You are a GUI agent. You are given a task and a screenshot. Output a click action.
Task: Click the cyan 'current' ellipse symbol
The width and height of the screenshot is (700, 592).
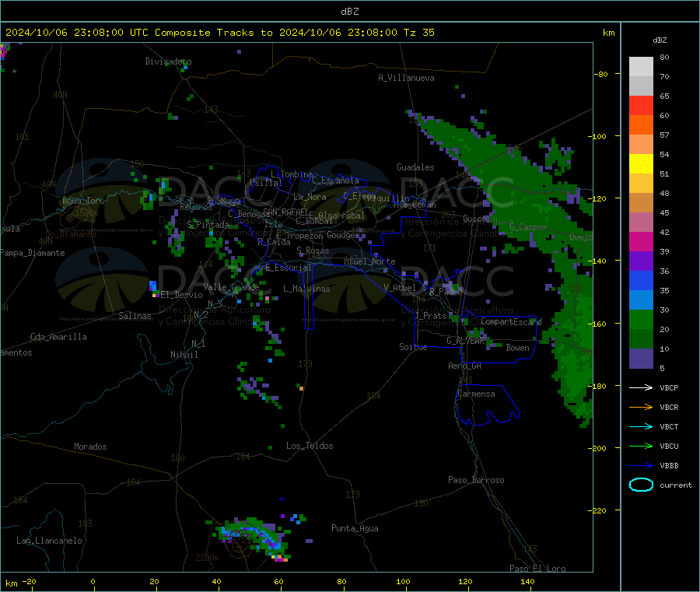(641, 485)
